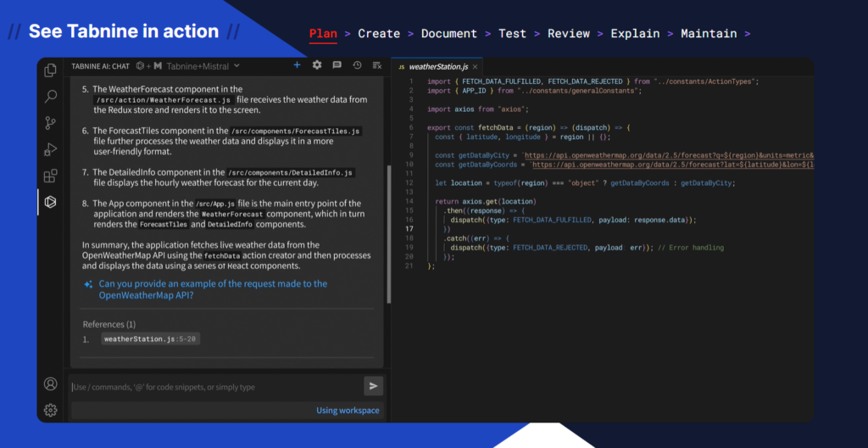Open the Manage gear icon at bottom

click(x=50, y=411)
